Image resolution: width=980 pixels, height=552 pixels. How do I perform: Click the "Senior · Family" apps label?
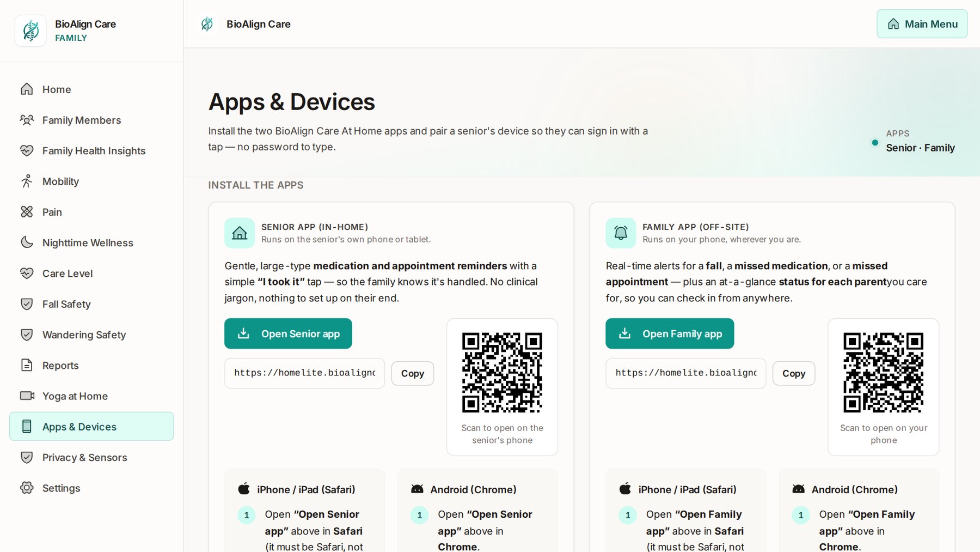point(920,148)
